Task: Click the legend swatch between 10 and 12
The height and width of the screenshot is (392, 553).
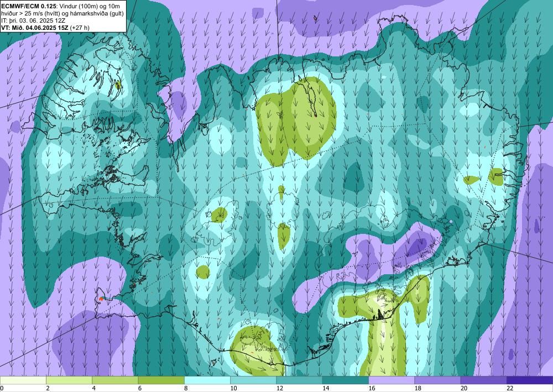Action: point(253,380)
